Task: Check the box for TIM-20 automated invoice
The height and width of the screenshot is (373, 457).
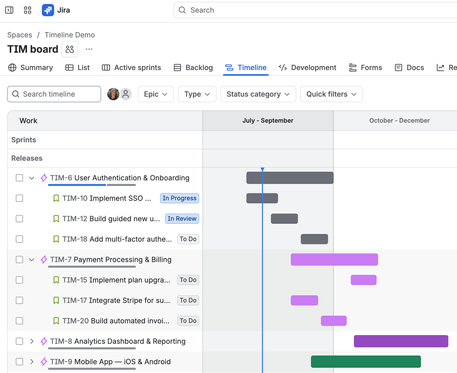Action: coord(19,321)
